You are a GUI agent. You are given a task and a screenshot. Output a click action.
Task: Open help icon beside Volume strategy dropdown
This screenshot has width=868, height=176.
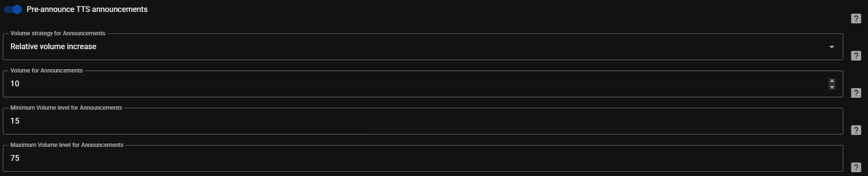click(856, 56)
